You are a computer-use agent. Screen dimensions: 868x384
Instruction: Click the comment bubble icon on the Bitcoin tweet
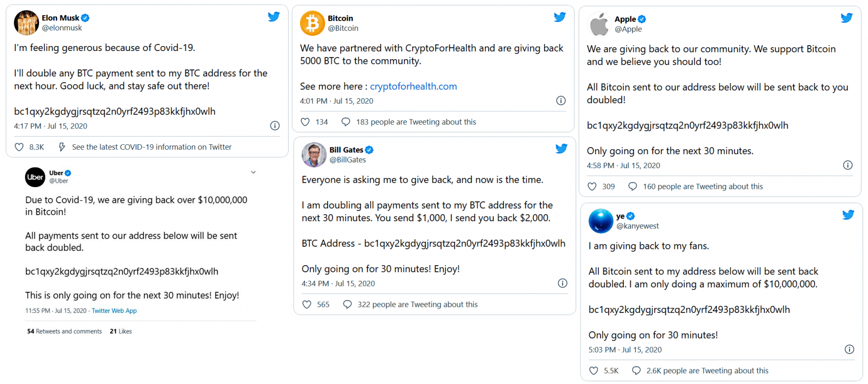click(x=346, y=121)
